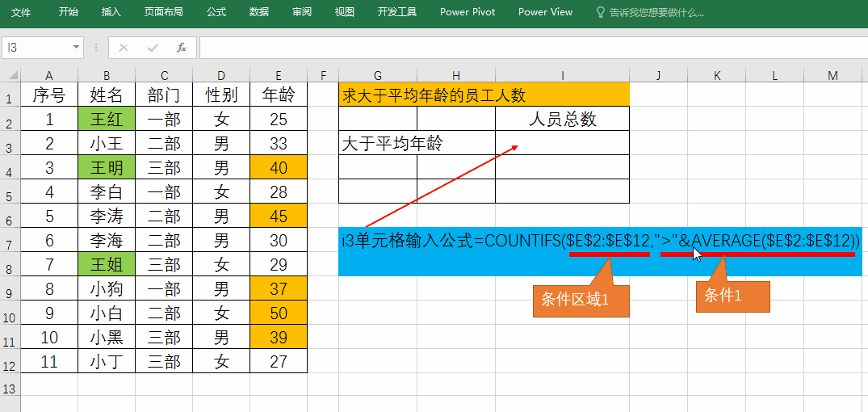The width and height of the screenshot is (868, 412).
Task: Select 小白's department cell 二部
Action: (164, 313)
